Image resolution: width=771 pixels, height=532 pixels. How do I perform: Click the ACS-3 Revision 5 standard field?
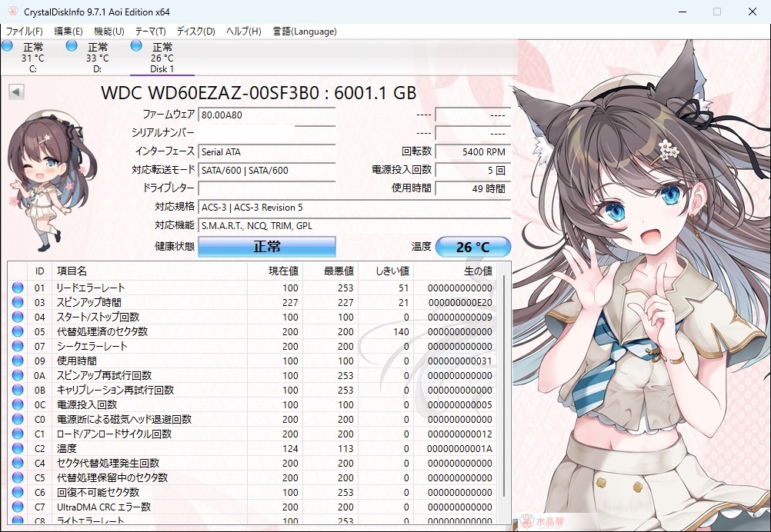coord(355,208)
